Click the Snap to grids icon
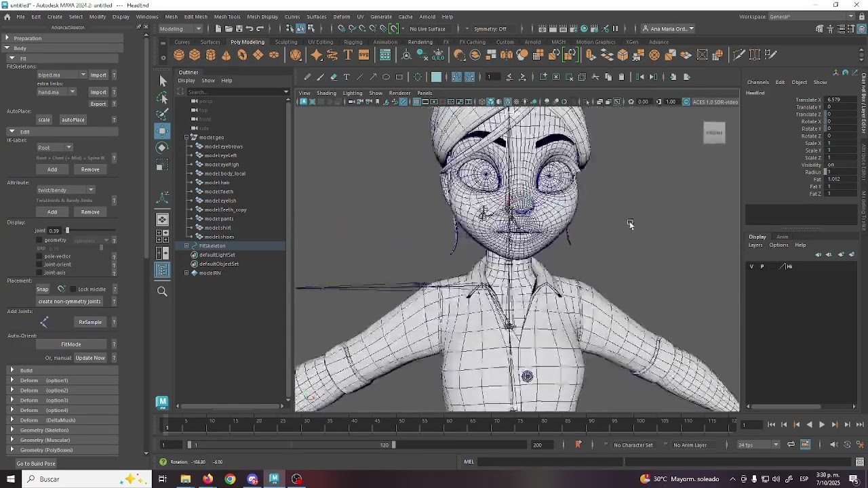 pyautogui.click(x=342, y=28)
